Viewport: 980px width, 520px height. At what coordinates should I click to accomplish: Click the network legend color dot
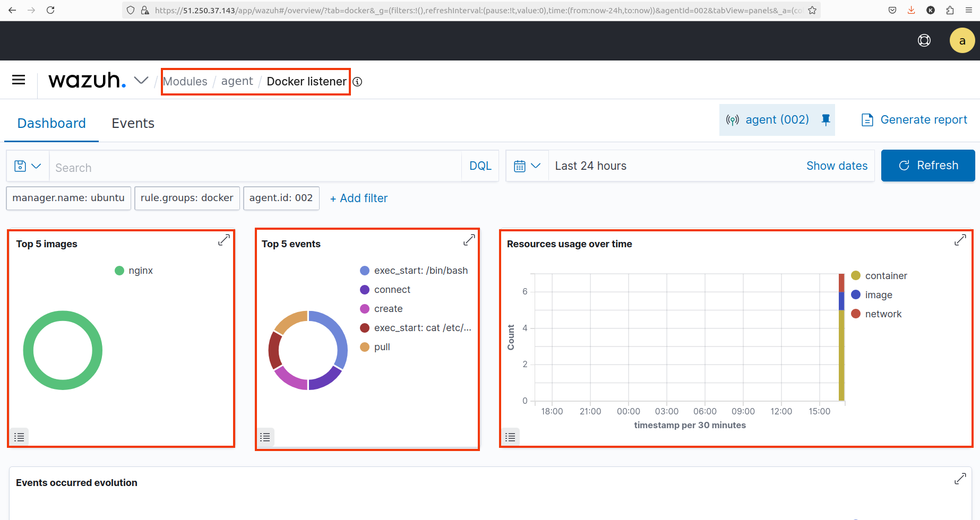click(x=856, y=314)
